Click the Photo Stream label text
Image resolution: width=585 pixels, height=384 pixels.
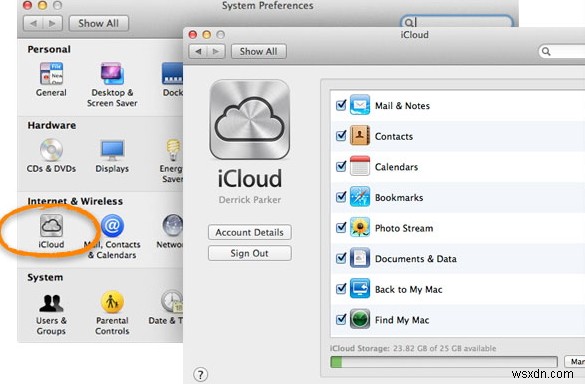pyautogui.click(x=404, y=228)
